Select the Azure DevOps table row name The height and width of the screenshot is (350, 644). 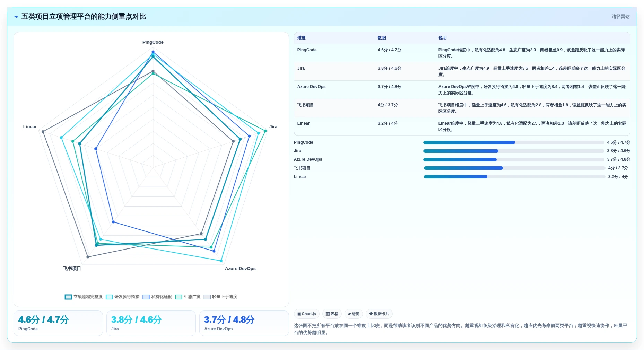click(x=311, y=87)
